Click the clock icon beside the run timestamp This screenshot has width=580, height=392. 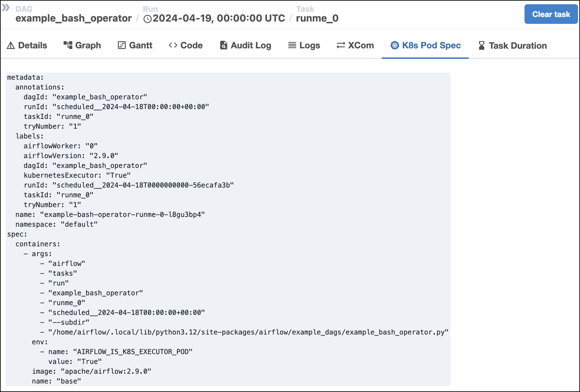tap(149, 19)
